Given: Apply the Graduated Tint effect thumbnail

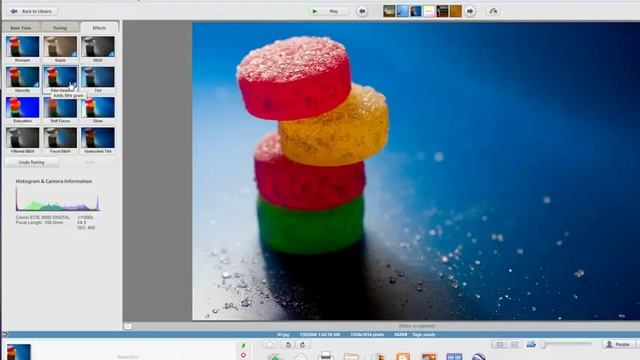Looking at the screenshot, I should point(98,138).
